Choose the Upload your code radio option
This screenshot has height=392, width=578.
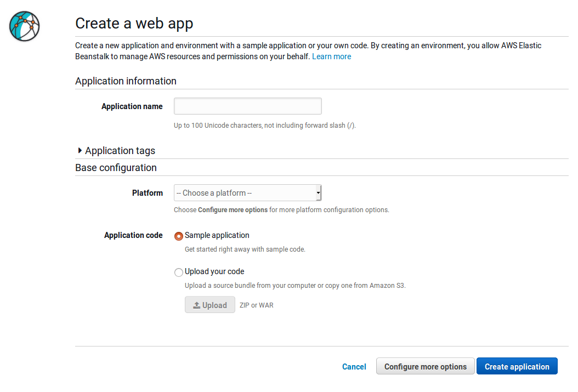(x=179, y=272)
